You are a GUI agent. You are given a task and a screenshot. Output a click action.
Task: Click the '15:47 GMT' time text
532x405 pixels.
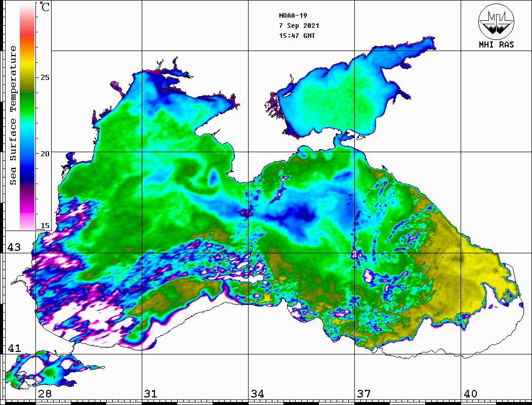[x=297, y=35]
